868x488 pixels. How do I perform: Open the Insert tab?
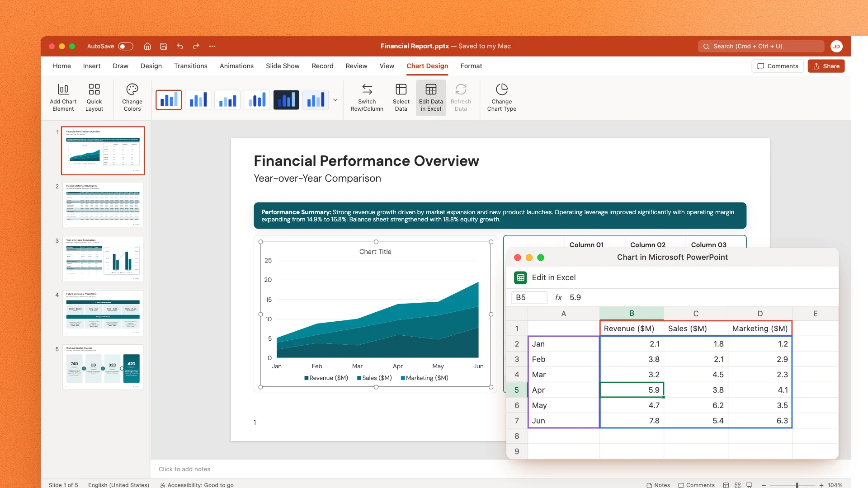pyautogui.click(x=92, y=66)
